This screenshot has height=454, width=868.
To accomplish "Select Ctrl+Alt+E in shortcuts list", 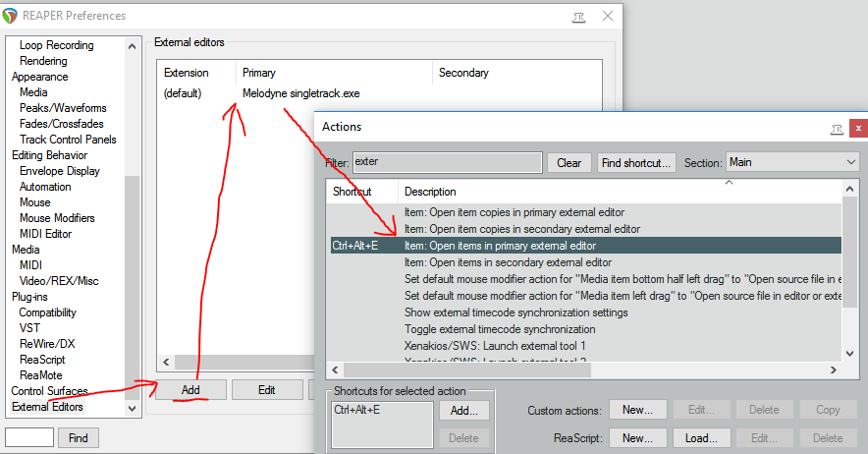I will [357, 410].
